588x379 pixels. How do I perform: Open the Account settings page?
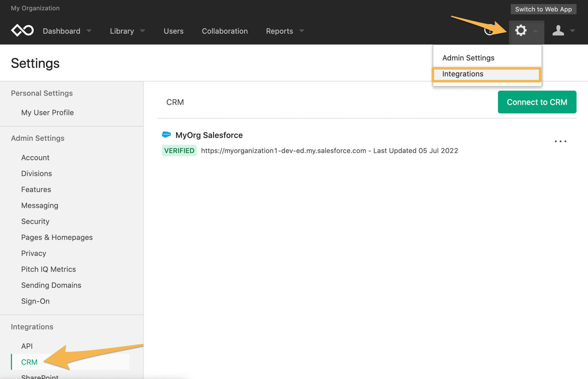(x=35, y=158)
